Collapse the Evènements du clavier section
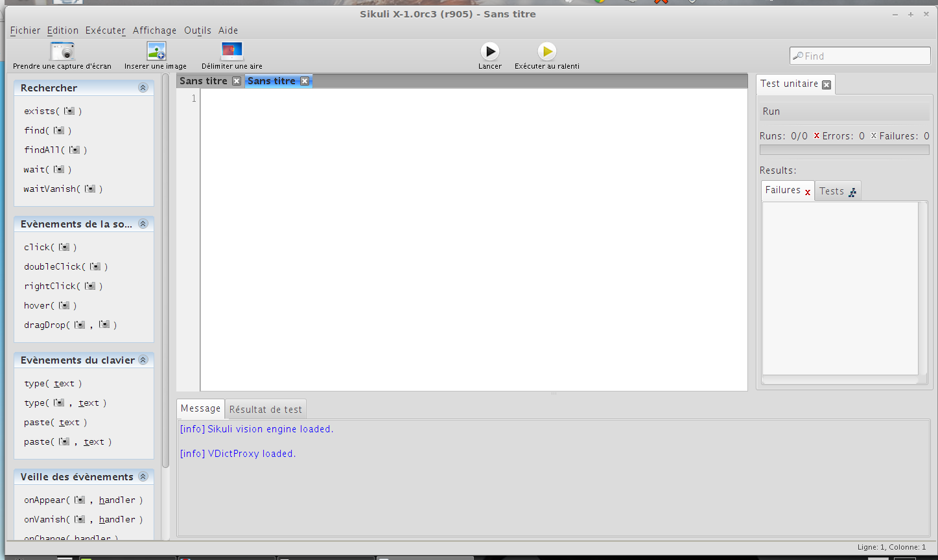Image resolution: width=938 pixels, height=560 pixels. 143,360
